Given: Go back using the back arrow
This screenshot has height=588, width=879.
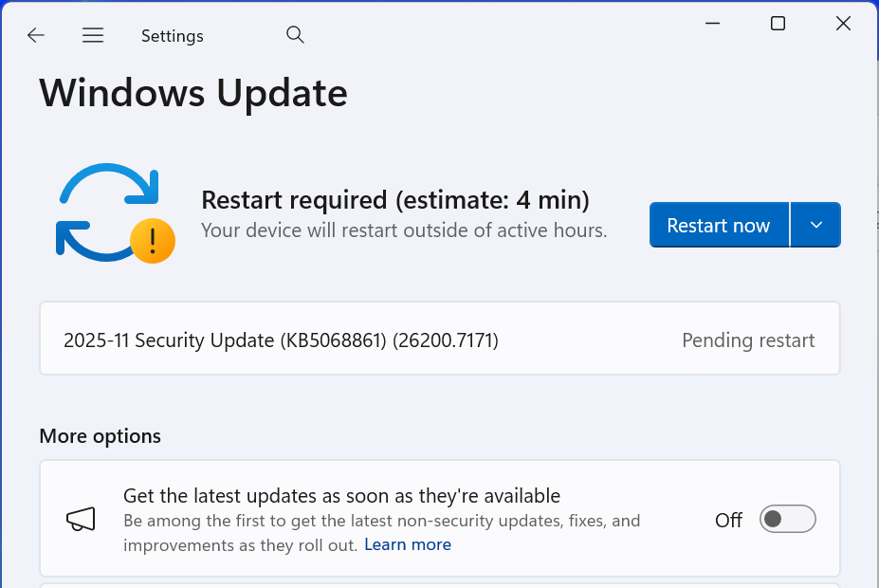Looking at the screenshot, I should (36, 36).
